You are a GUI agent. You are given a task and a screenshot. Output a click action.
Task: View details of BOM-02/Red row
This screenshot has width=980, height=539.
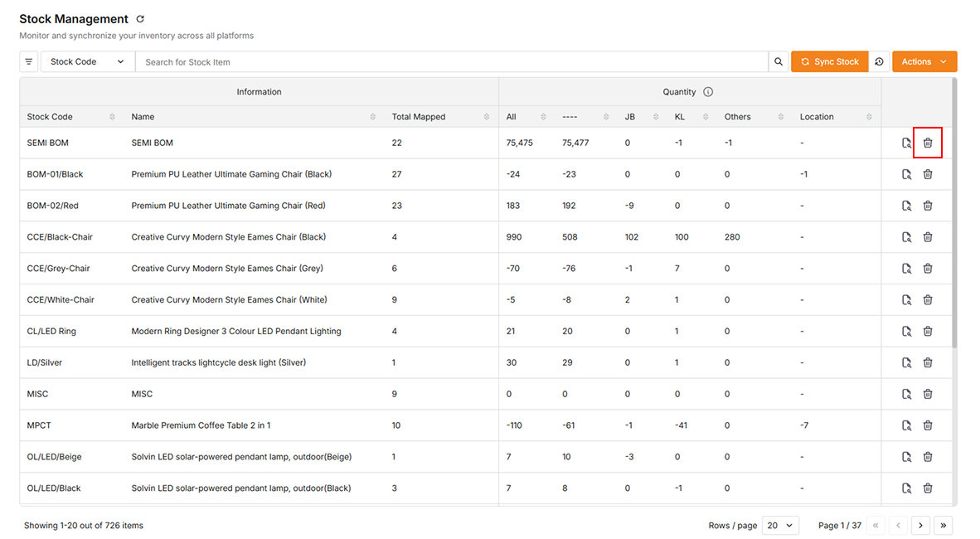click(x=906, y=206)
